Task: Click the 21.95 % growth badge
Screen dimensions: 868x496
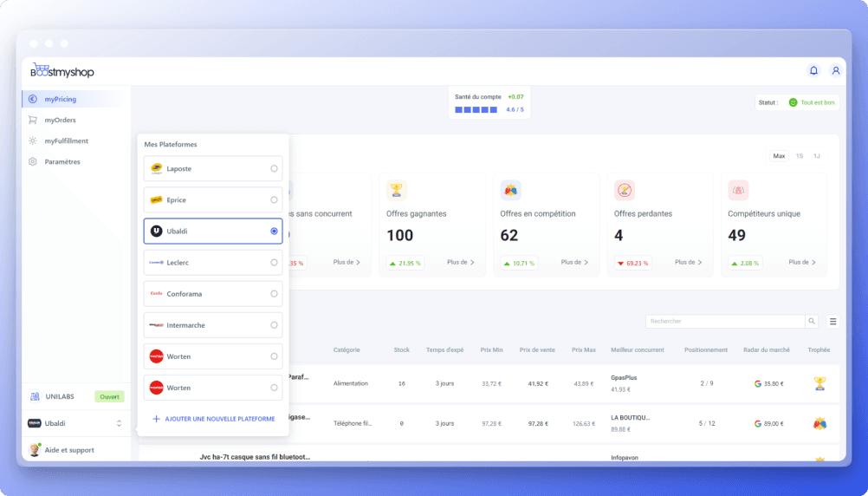Action: [405, 264]
